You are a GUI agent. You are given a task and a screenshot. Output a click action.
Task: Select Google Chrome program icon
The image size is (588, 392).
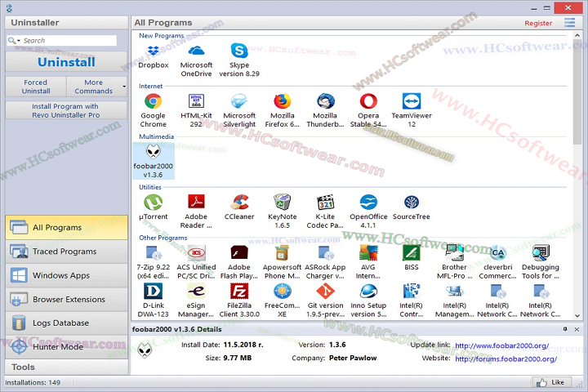(x=153, y=101)
